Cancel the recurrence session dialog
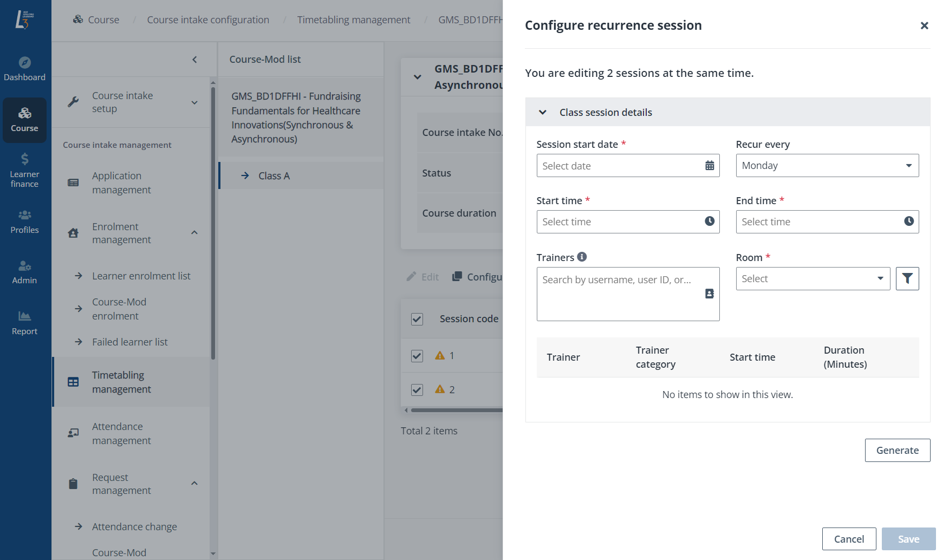The height and width of the screenshot is (560, 949). coord(849,538)
